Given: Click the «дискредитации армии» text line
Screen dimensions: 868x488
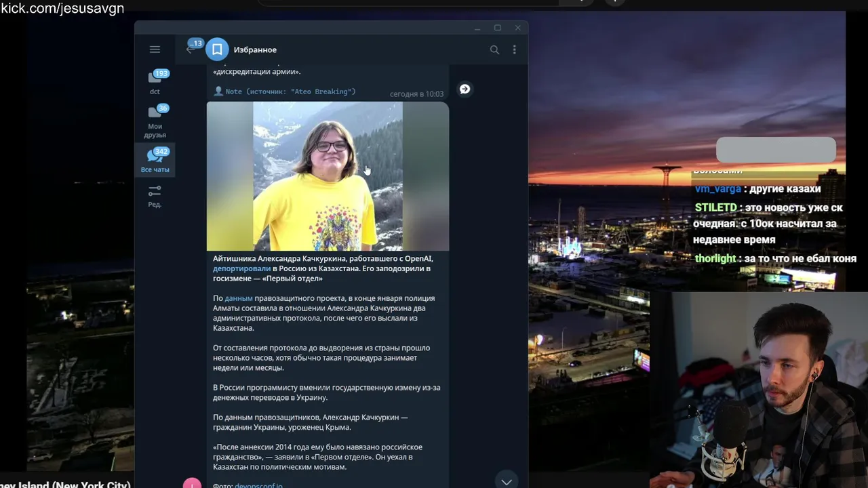Looking at the screenshot, I should tap(256, 72).
